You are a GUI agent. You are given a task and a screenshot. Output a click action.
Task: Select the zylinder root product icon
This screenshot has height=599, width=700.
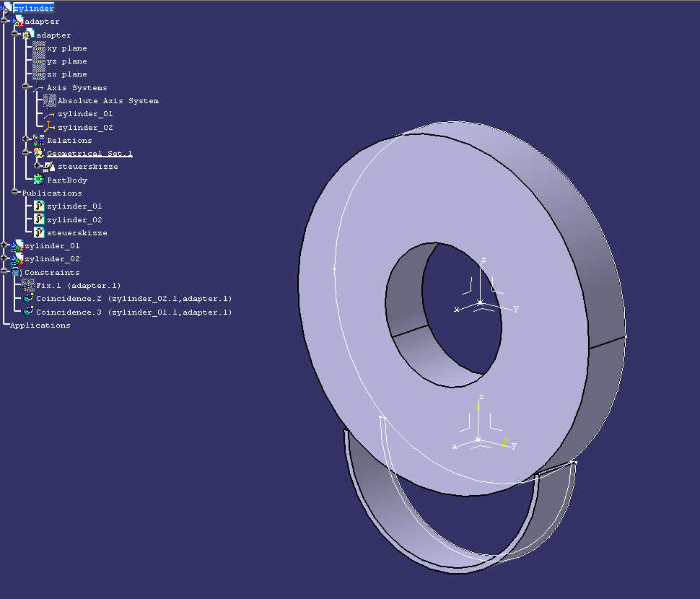tap(6, 8)
